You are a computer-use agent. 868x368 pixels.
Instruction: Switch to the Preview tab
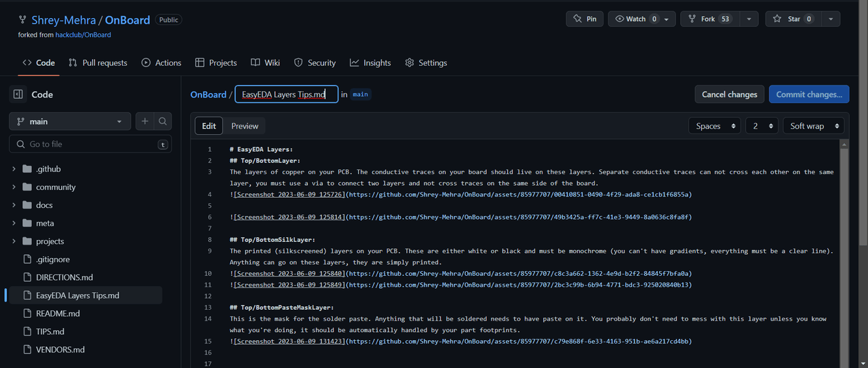point(244,126)
